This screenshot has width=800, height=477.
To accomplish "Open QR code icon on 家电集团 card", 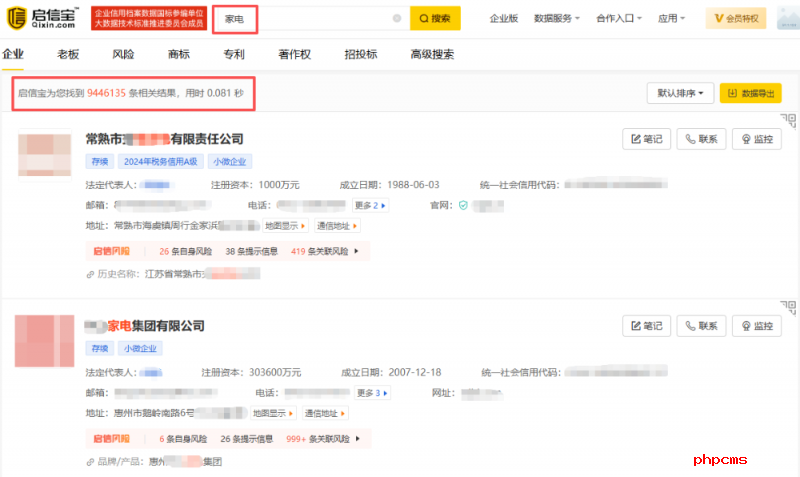I will point(789,308).
